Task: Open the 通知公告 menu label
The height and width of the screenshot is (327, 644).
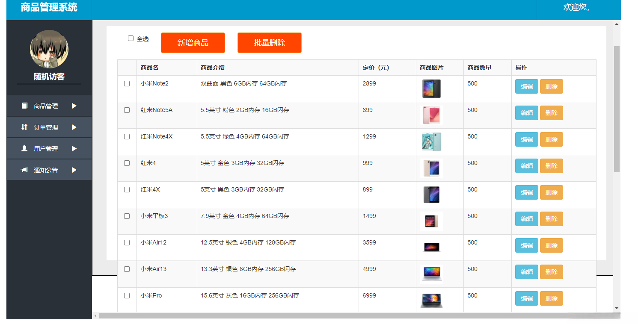Action: [x=46, y=170]
